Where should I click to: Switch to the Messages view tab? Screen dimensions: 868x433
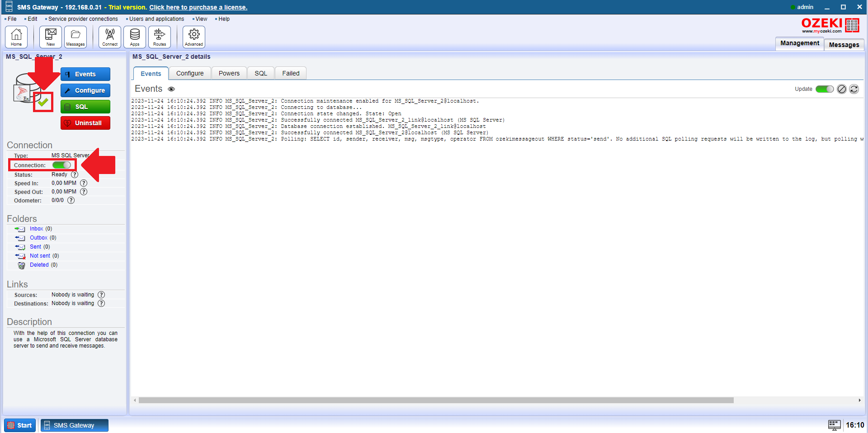point(844,45)
